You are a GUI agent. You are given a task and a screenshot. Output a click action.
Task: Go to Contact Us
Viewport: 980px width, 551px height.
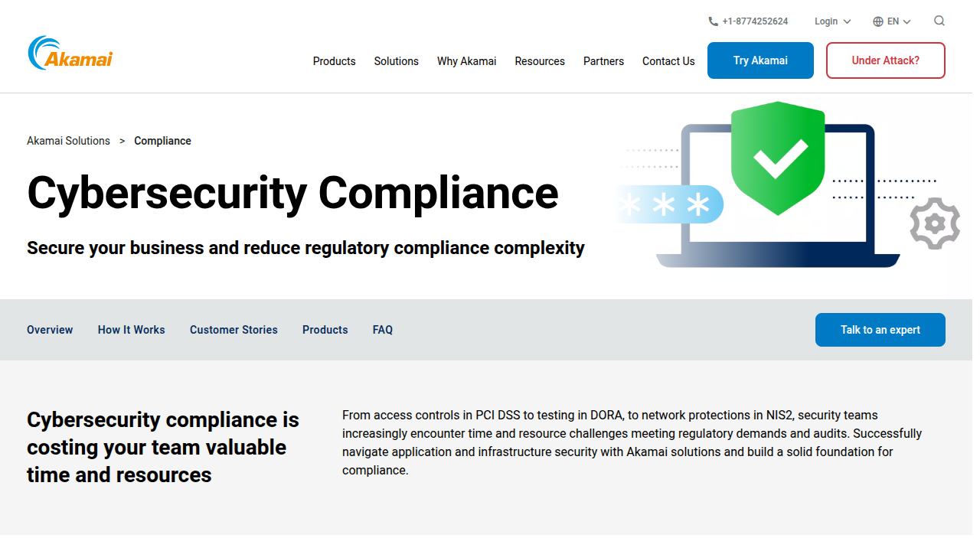coord(668,61)
